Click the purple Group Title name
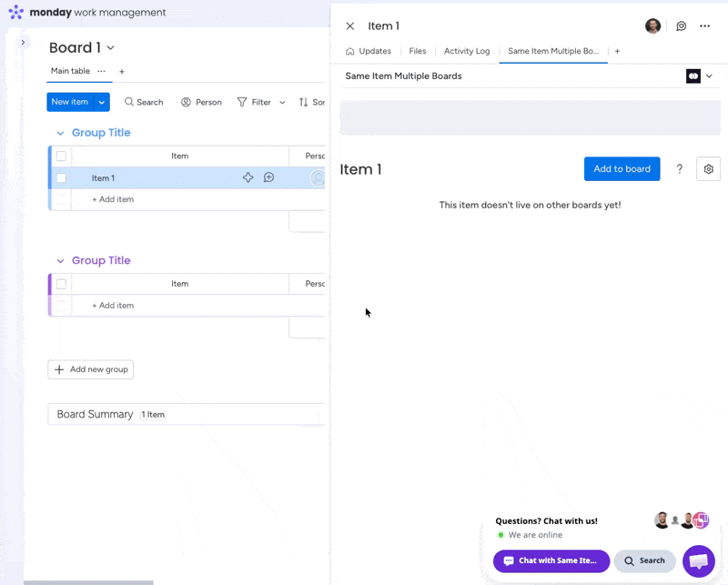The width and height of the screenshot is (728, 585). point(101,260)
